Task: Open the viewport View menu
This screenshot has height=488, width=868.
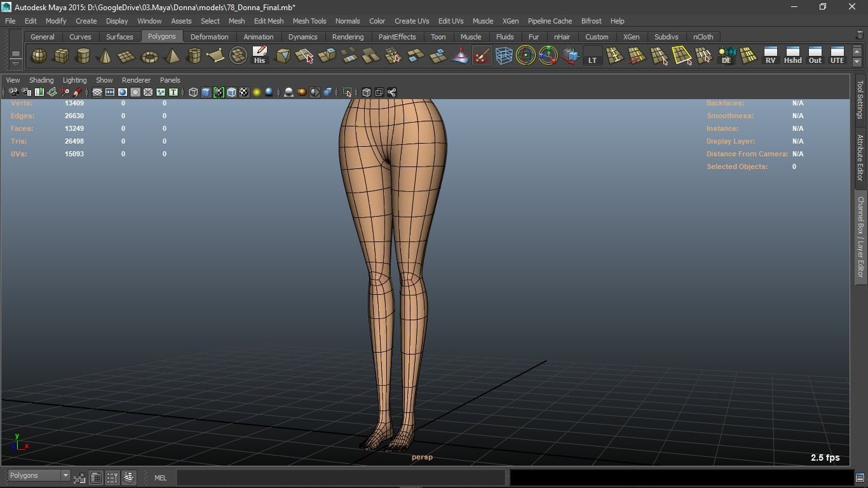Action: [13, 80]
